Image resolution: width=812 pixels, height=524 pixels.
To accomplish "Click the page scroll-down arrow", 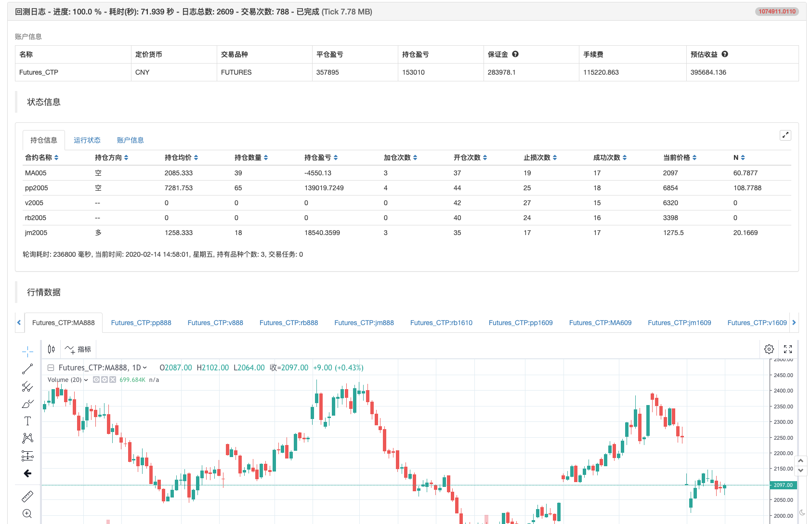I will click(800, 471).
